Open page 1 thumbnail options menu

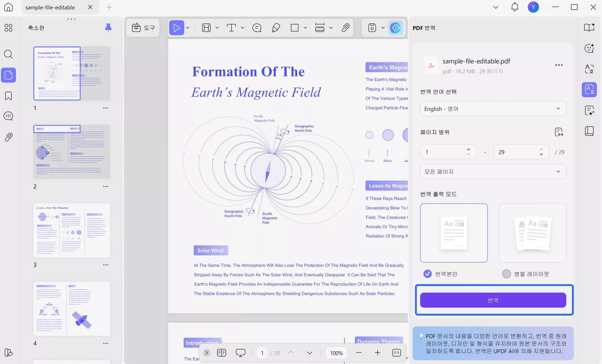pos(106,108)
